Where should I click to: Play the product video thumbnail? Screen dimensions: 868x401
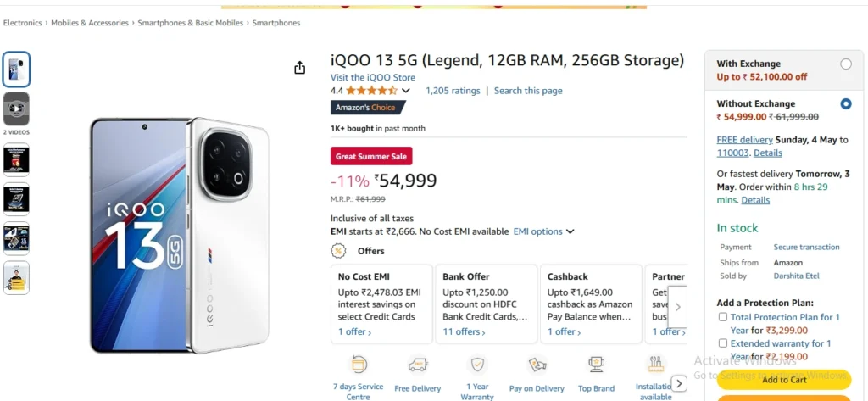[x=17, y=109]
